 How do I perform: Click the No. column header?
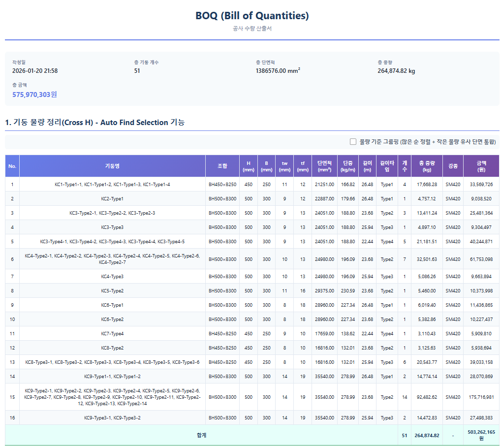[12, 166]
